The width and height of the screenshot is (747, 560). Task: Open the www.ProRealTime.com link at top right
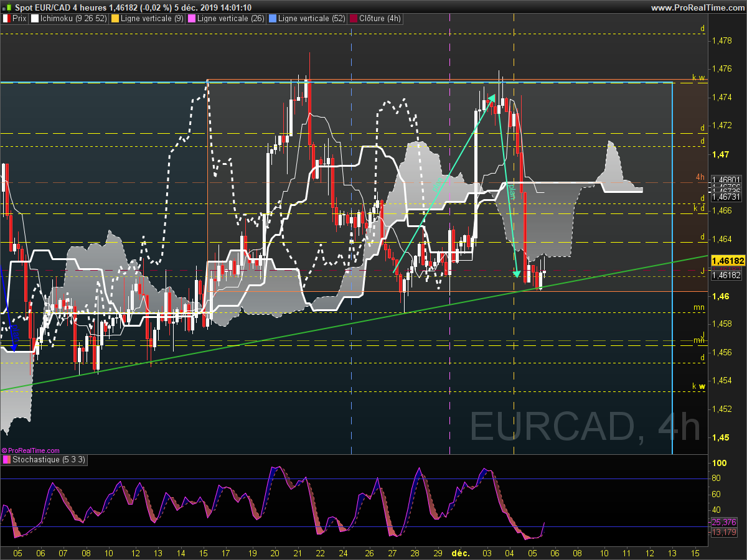(x=697, y=7)
